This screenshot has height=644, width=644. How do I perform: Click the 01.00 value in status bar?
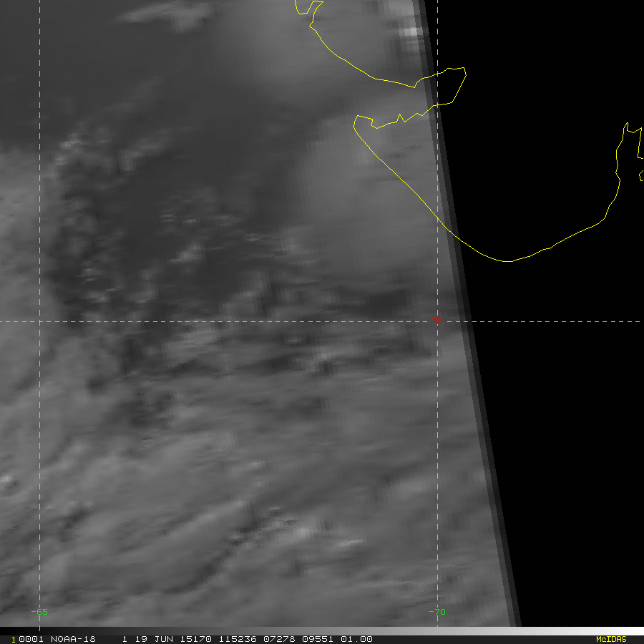click(x=358, y=639)
